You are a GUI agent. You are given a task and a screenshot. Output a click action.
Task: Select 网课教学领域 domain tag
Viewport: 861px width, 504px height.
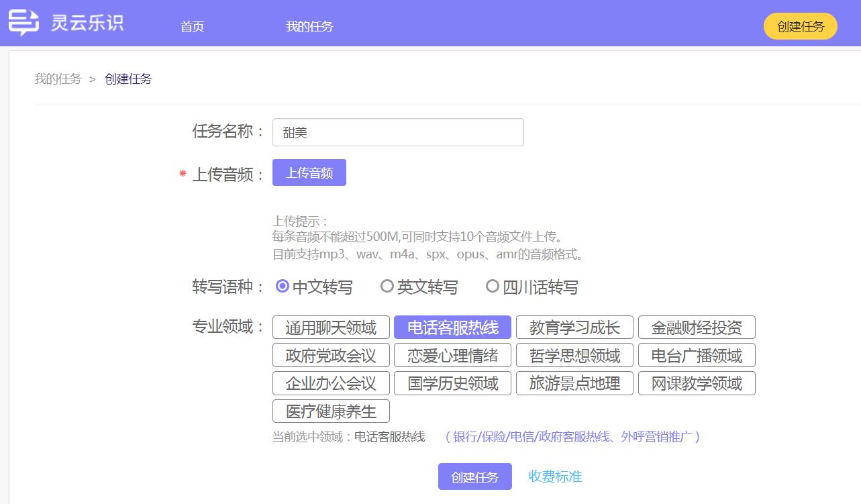click(x=697, y=383)
